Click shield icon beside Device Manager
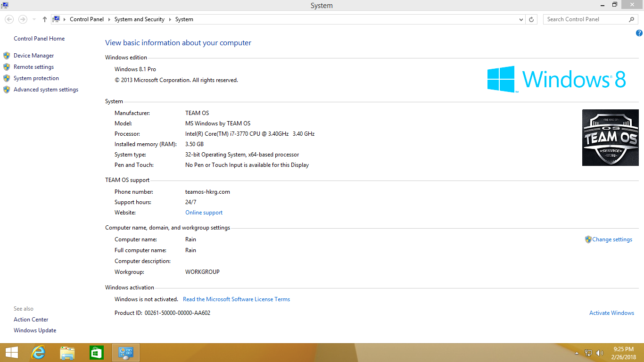644x362 pixels. 7,56
